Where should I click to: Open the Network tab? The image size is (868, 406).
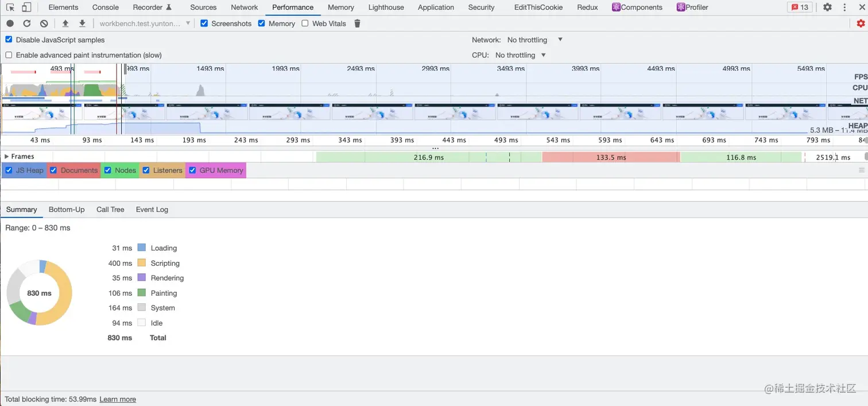tap(245, 7)
